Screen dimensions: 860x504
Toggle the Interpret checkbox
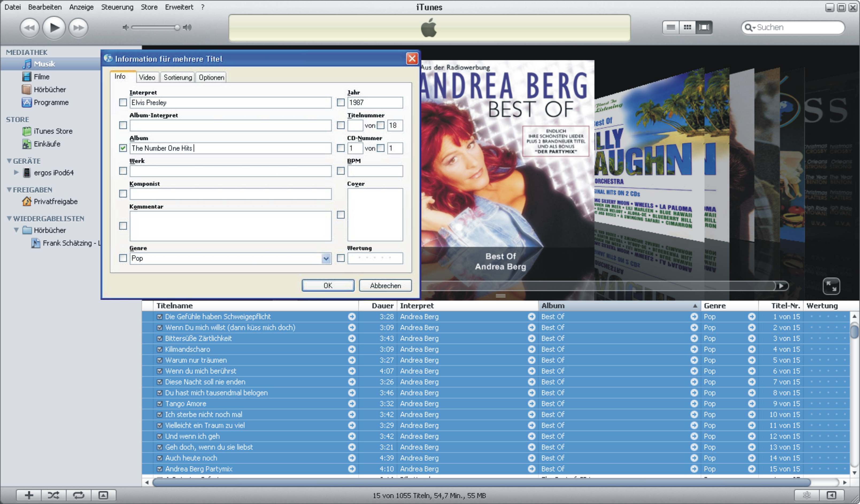pos(123,102)
